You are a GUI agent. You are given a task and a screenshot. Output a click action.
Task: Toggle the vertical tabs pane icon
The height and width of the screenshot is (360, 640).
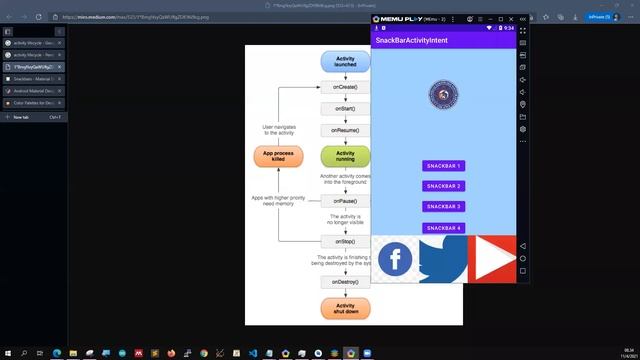(x=8, y=31)
